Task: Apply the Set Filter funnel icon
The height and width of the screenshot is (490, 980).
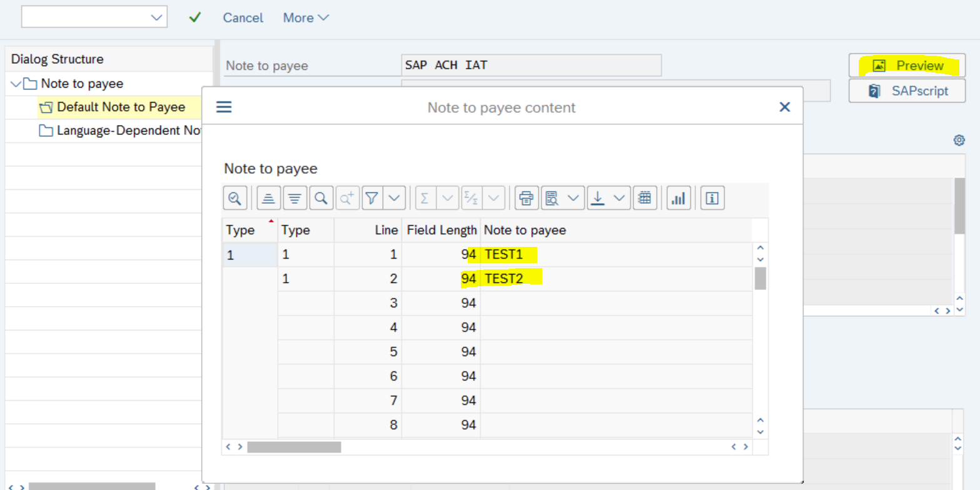Action: coord(372,199)
